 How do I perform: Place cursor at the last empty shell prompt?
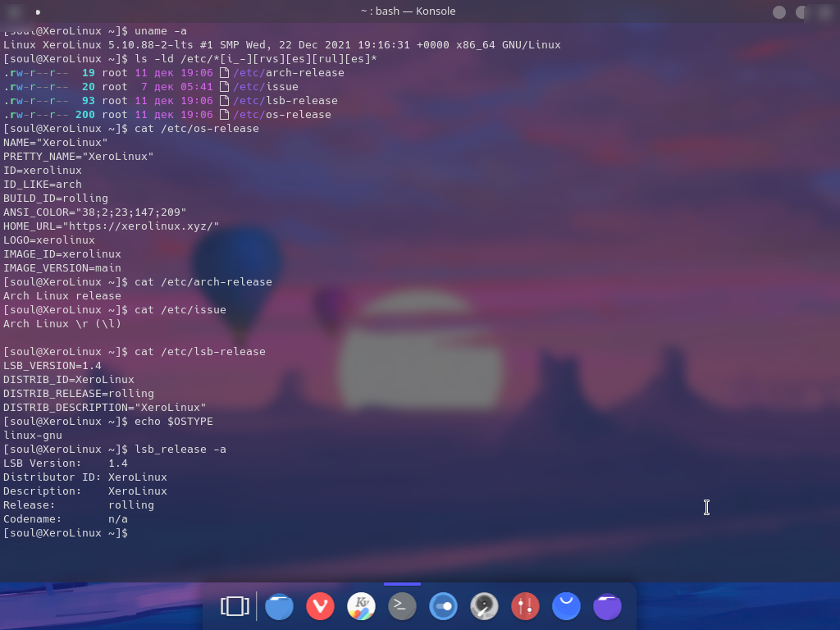[66, 533]
